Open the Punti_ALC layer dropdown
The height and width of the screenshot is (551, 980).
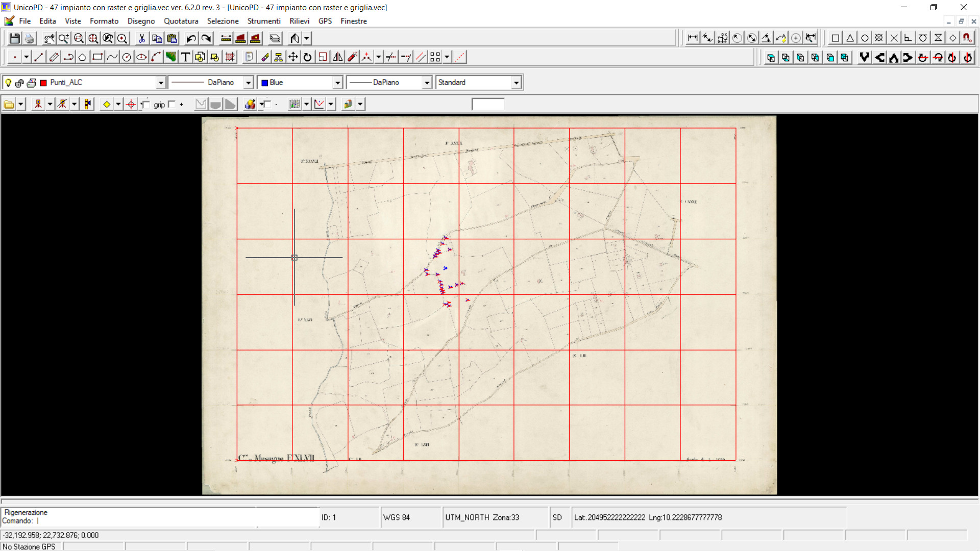point(161,83)
